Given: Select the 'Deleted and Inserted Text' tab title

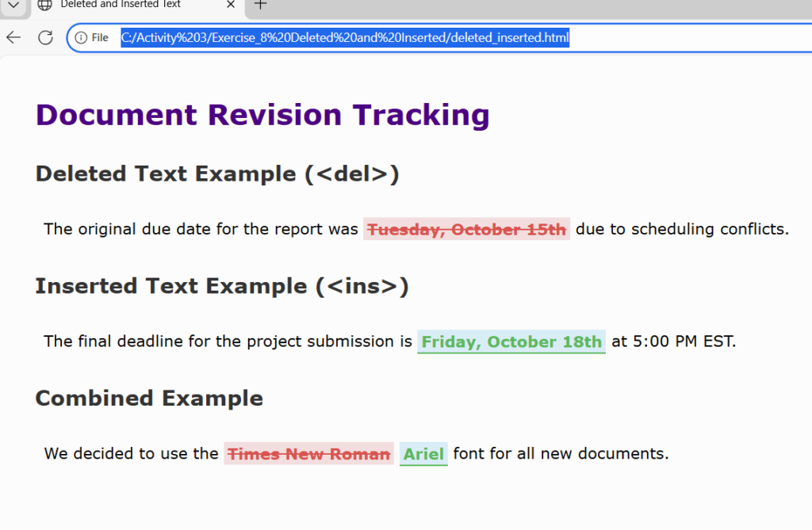Looking at the screenshot, I should pyautogui.click(x=121, y=5).
